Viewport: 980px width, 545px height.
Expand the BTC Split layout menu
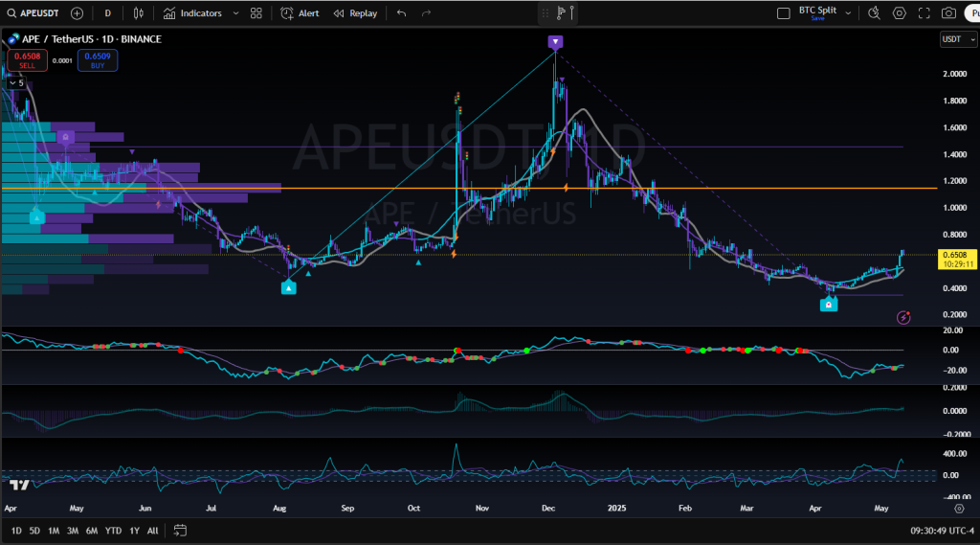pos(848,12)
